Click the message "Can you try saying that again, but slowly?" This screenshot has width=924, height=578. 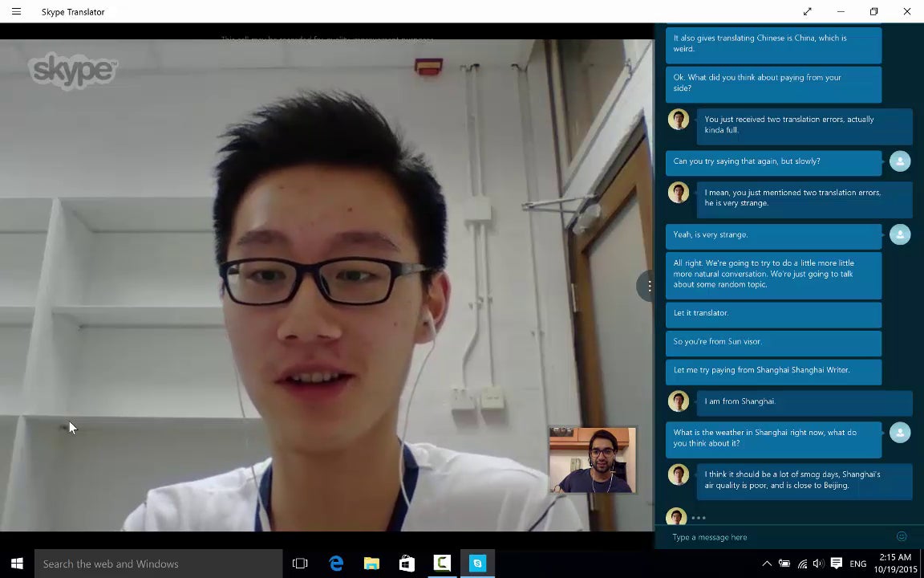pyautogui.click(x=774, y=161)
